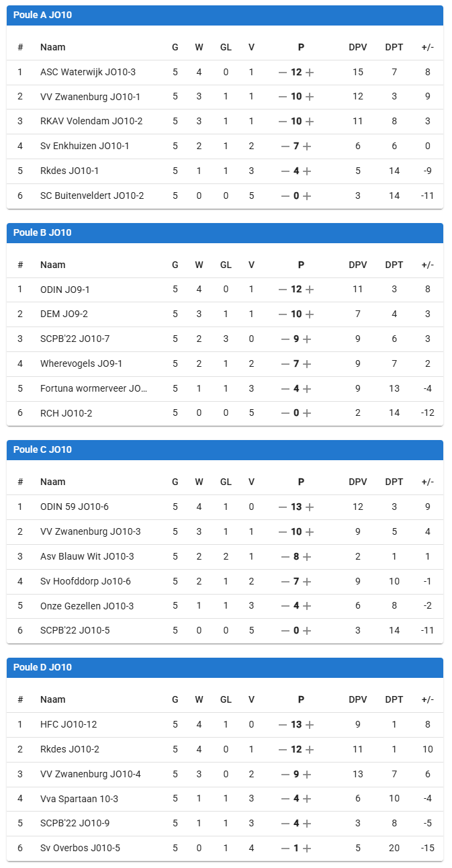Click plus icon for Vva Spartaan 10-3

[307, 799]
